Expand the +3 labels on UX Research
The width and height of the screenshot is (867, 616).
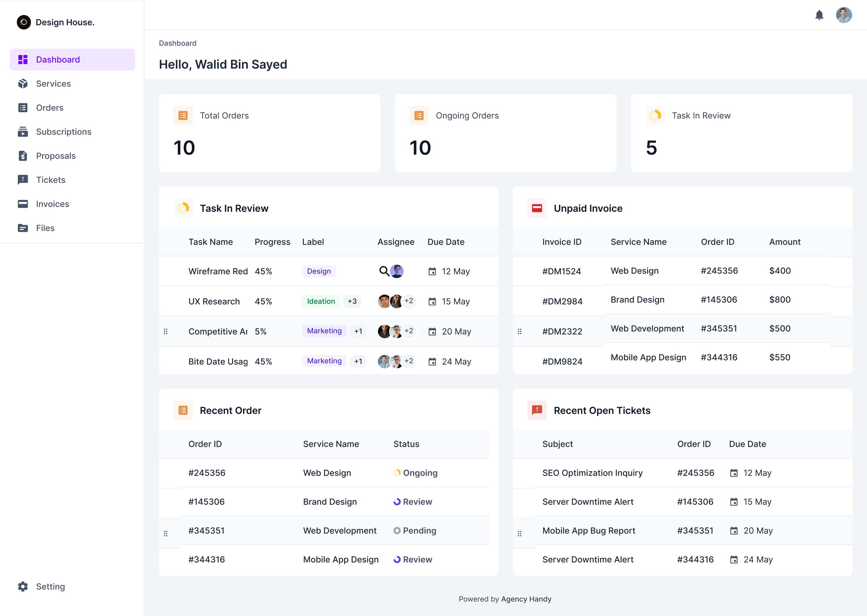coord(352,301)
